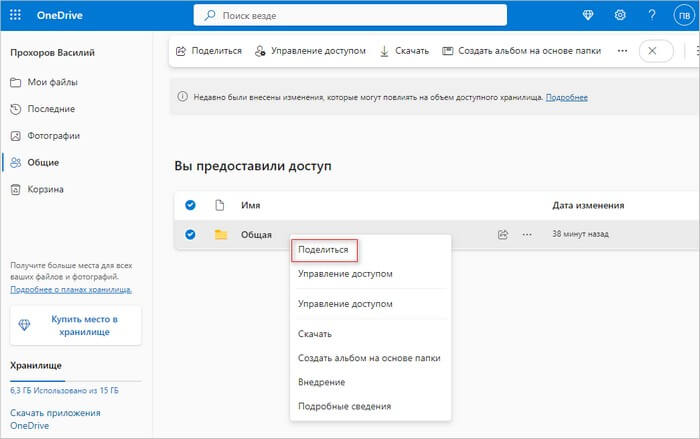This screenshot has width=700, height=439.
Task: Open the toolbar overflow three-dots menu
Action: pyautogui.click(x=622, y=51)
